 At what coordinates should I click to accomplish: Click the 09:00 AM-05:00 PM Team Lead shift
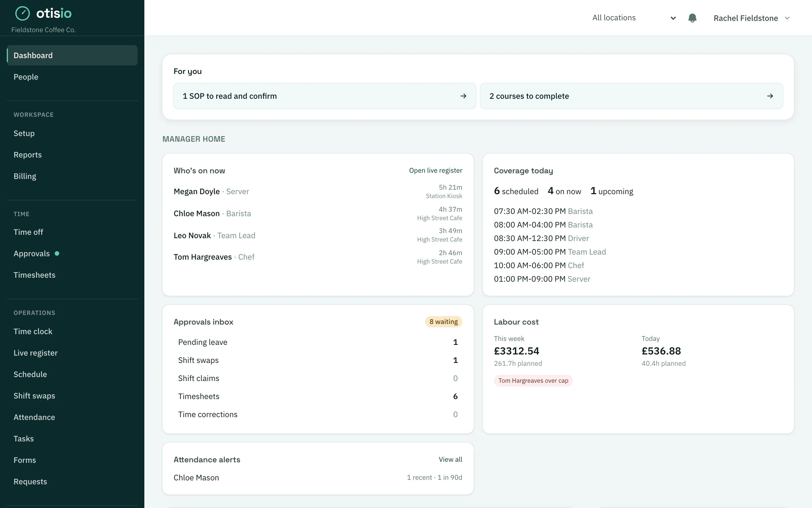pos(550,252)
